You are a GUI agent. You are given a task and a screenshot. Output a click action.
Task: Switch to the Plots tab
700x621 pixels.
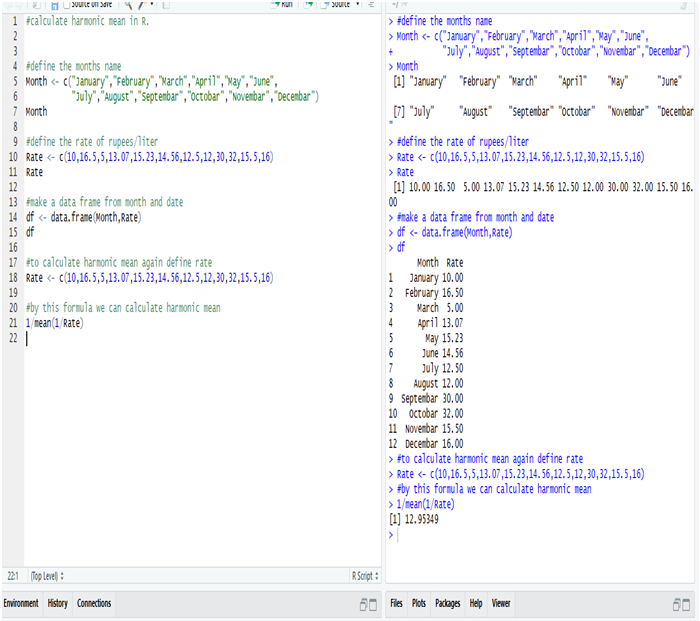[x=419, y=603]
